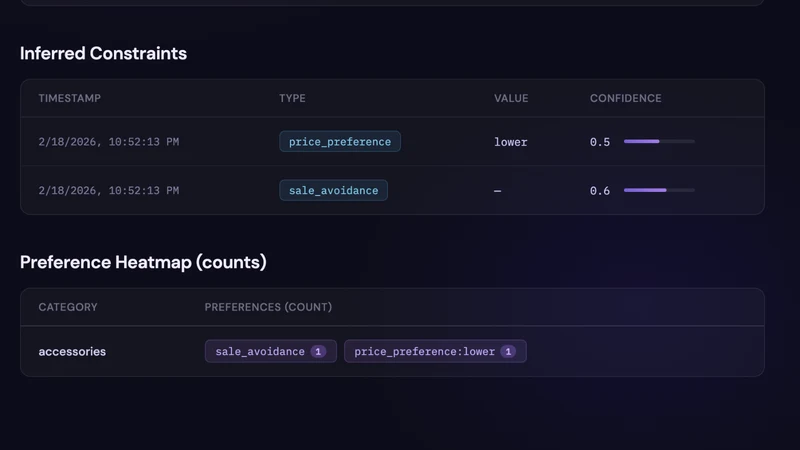
Task: Click the sale_avoidance type badge in table
Action: tap(333, 190)
